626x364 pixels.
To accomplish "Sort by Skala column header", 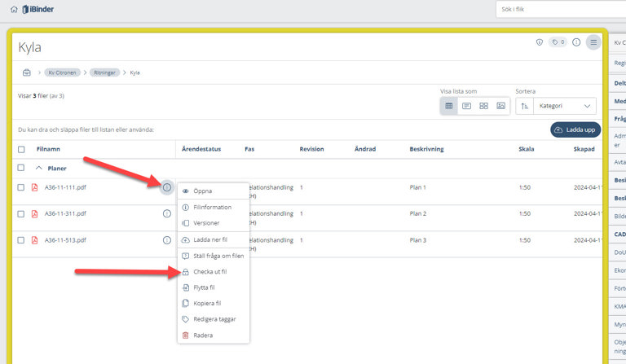I will 527,149.
